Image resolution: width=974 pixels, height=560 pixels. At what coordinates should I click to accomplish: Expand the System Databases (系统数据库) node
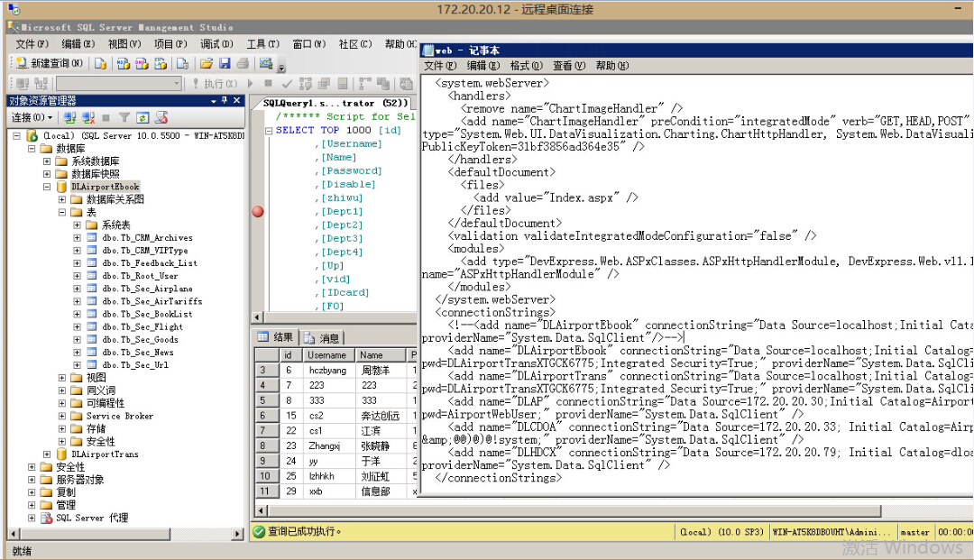(47, 161)
